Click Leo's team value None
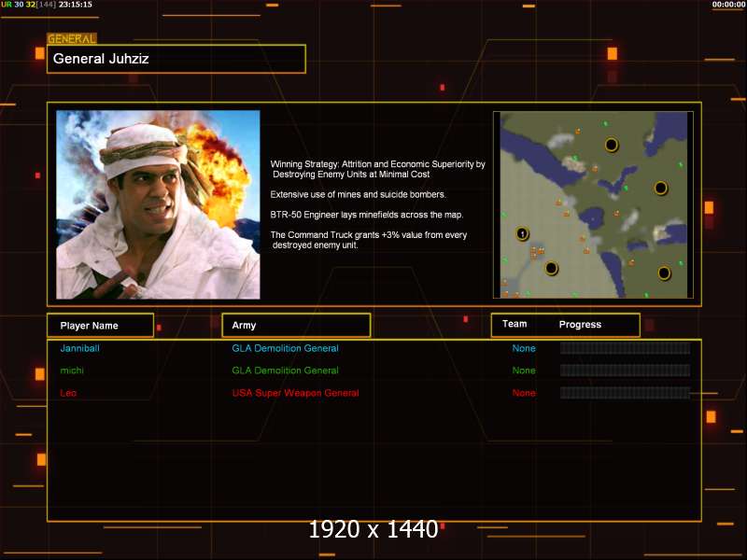The width and height of the screenshot is (747, 560). pyautogui.click(x=524, y=393)
